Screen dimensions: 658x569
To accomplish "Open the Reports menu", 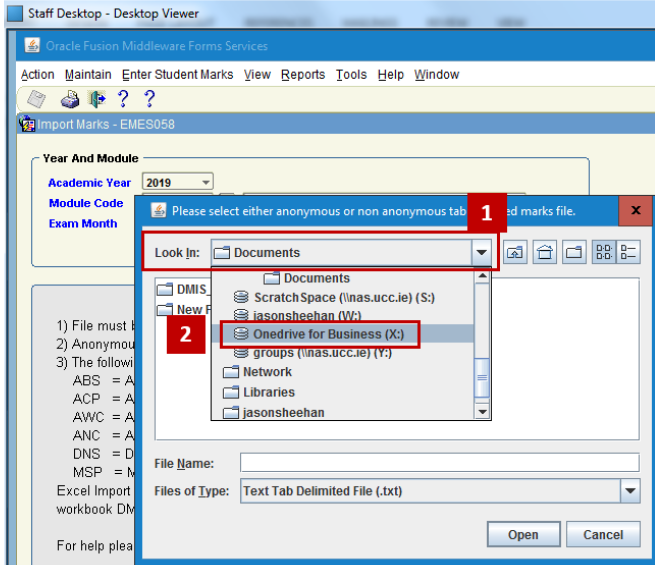I will [303, 75].
